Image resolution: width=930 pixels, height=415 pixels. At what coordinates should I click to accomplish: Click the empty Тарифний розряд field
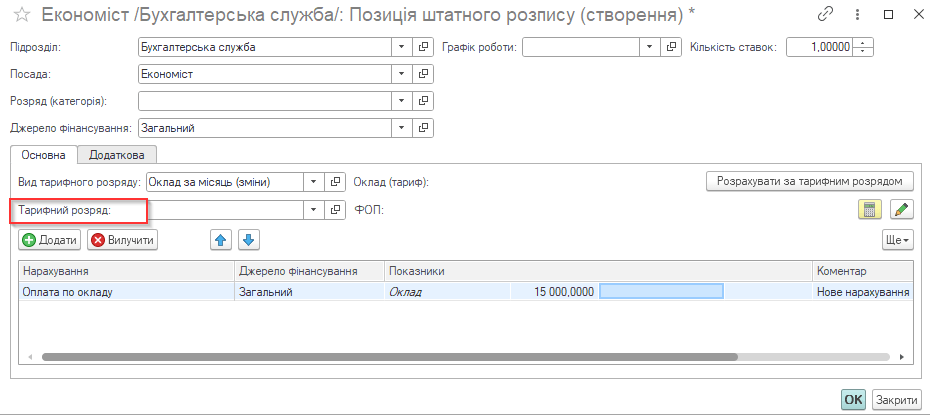click(x=225, y=209)
